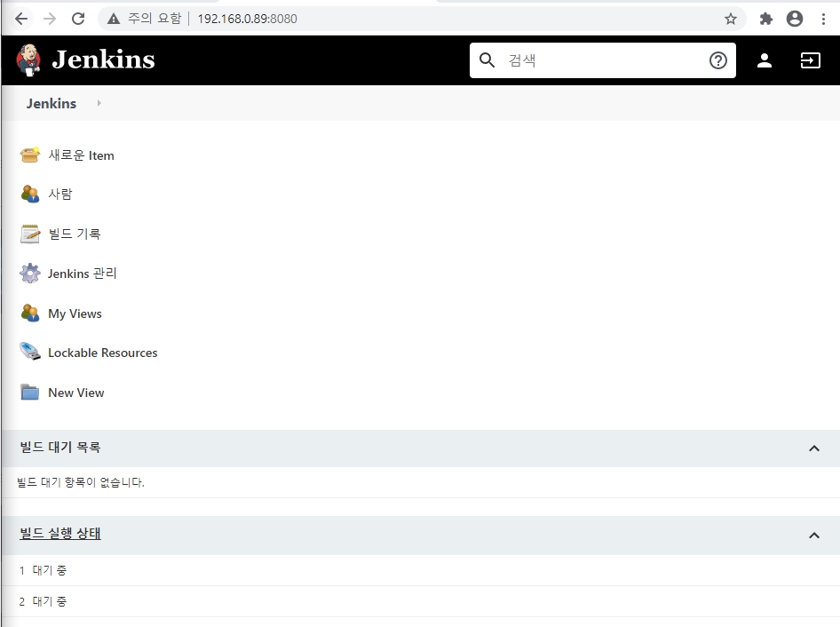Click the My Views icon

pyautogui.click(x=30, y=313)
